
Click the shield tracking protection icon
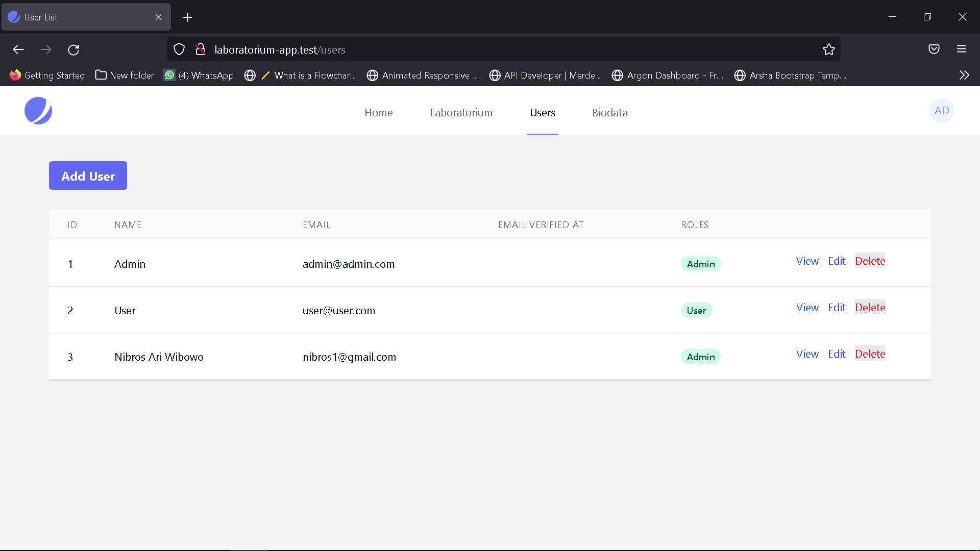click(x=179, y=49)
